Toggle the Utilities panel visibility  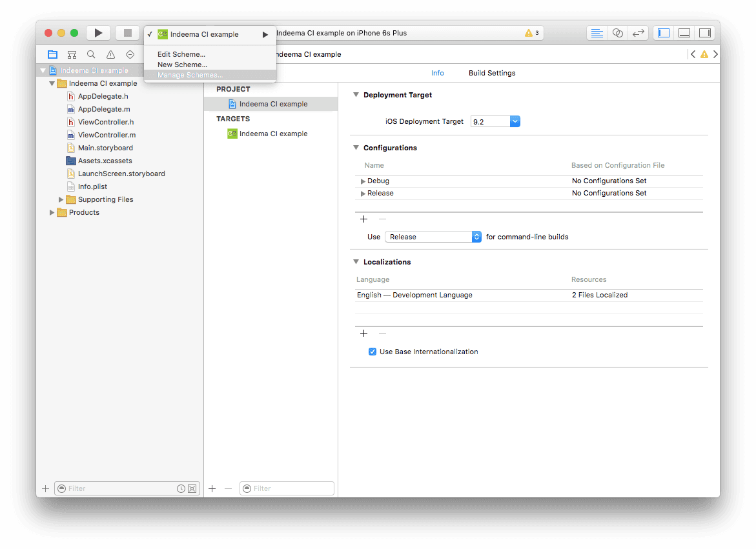[x=705, y=32]
